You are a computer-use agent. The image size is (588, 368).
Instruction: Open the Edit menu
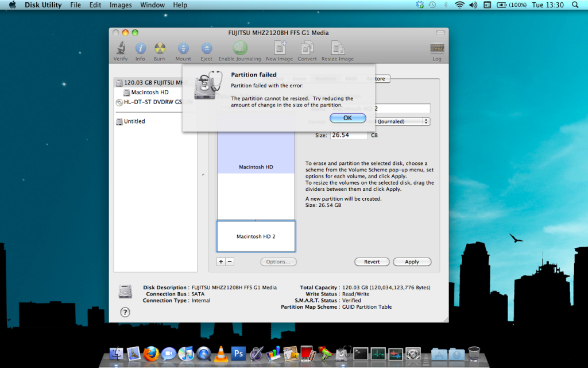95,5
